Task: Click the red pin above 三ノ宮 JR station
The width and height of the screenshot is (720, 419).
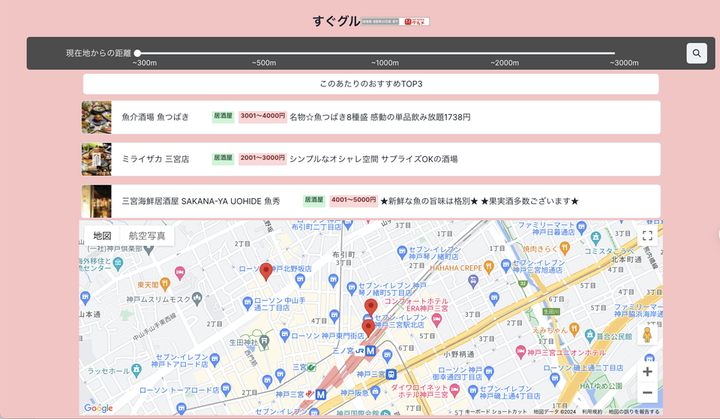Action: coord(368,328)
